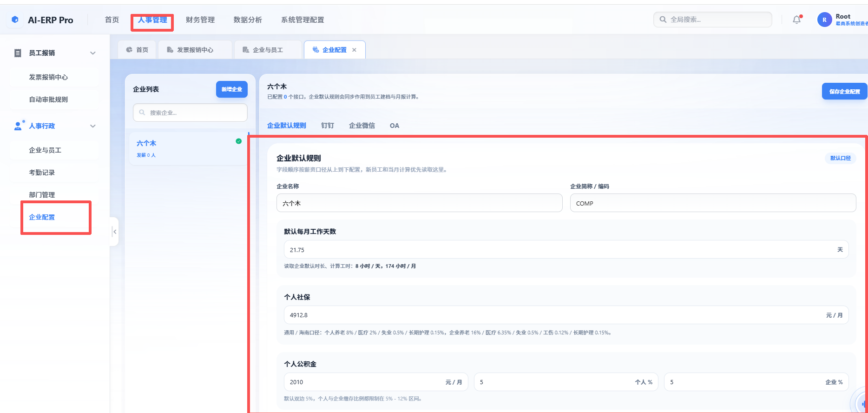868x413 pixels.
Task: Focus the 全局搜索 input field
Action: pos(713,20)
